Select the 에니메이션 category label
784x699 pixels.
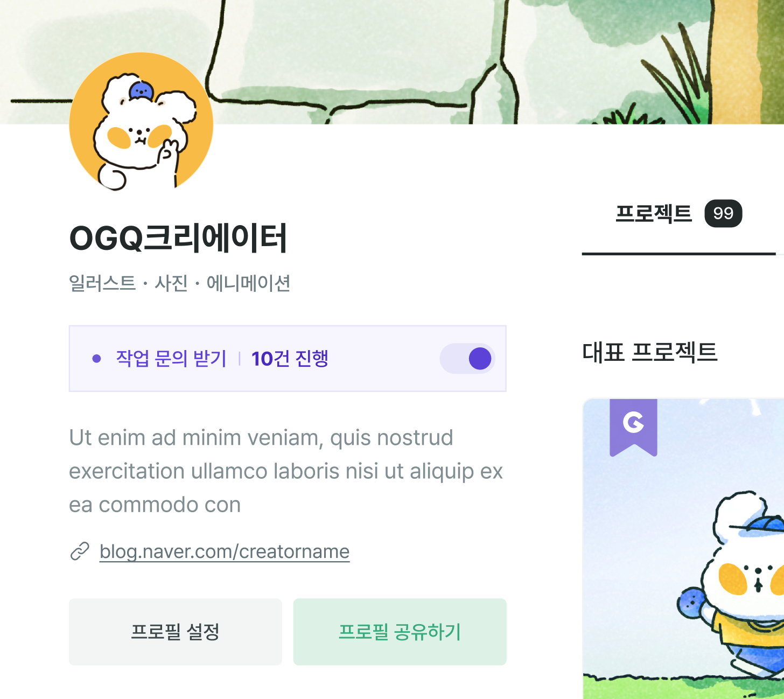248,283
